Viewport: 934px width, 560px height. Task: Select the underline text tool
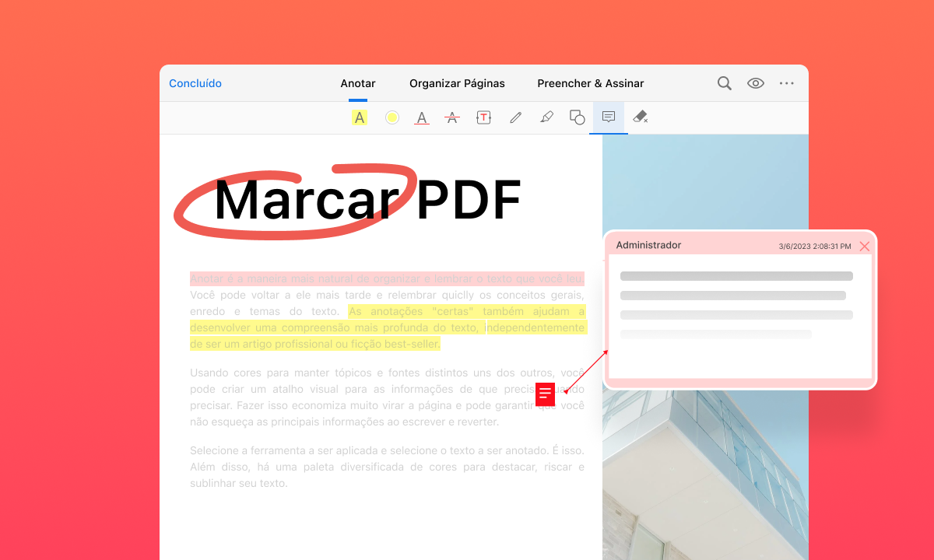tap(421, 117)
